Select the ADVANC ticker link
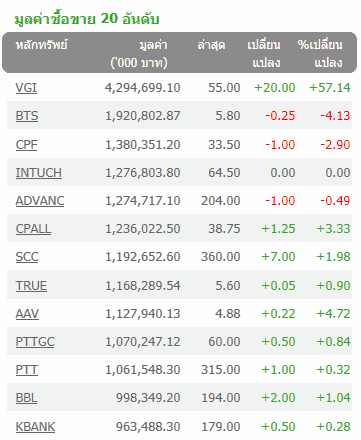The image size is (361, 440). [40, 201]
